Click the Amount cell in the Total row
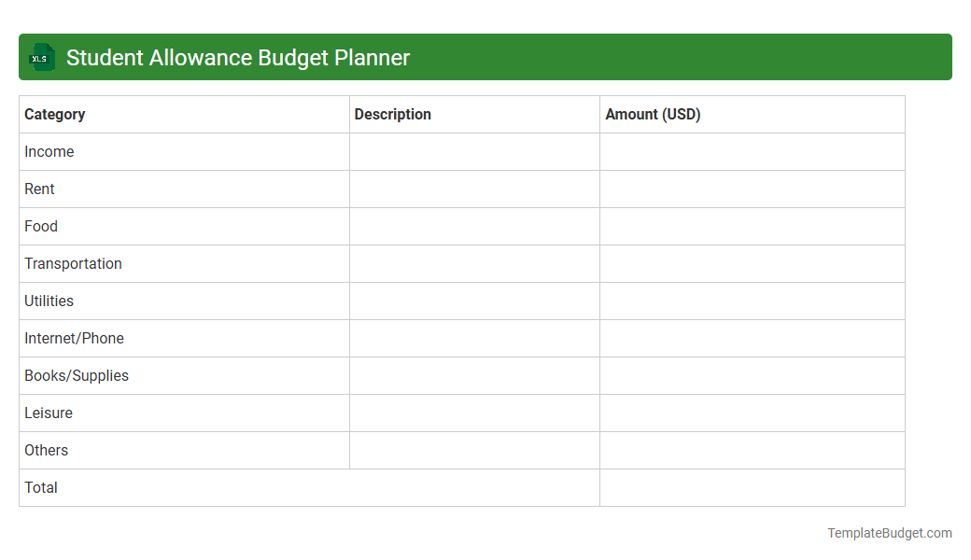The width and height of the screenshot is (971, 560). click(752, 487)
